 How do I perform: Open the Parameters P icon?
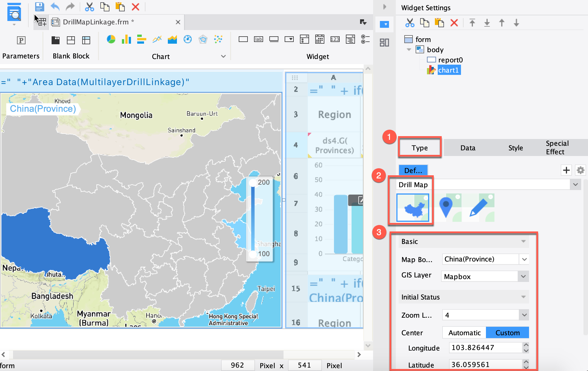(x=21, y=40)
